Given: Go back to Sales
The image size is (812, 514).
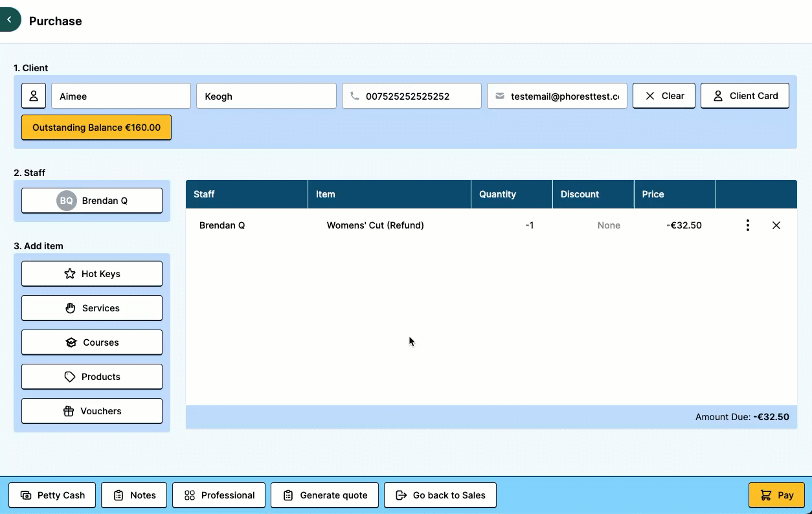Looking at the screenshot, I should (x=440, y=495).
